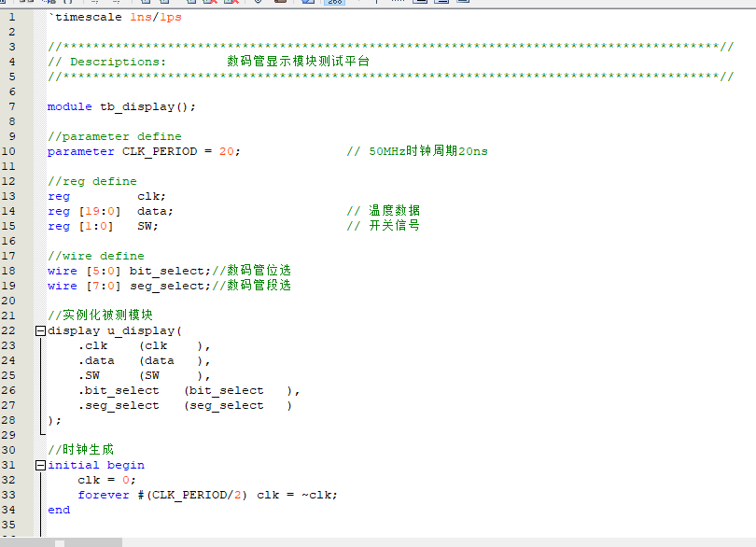The image size is (756, 547).
Task: Click the begin keyword on line 31
Action: 125,466
